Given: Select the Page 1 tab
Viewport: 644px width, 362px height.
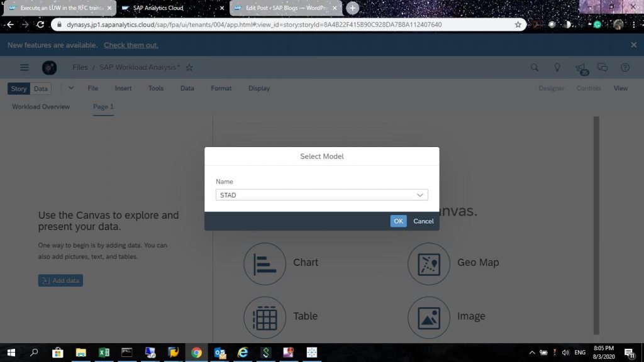Looking at the screenshot, I should [103, 107].
